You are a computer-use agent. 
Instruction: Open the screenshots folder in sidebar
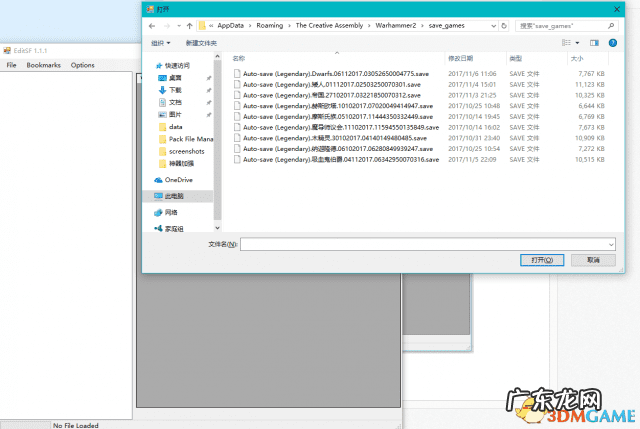(185, 150)
